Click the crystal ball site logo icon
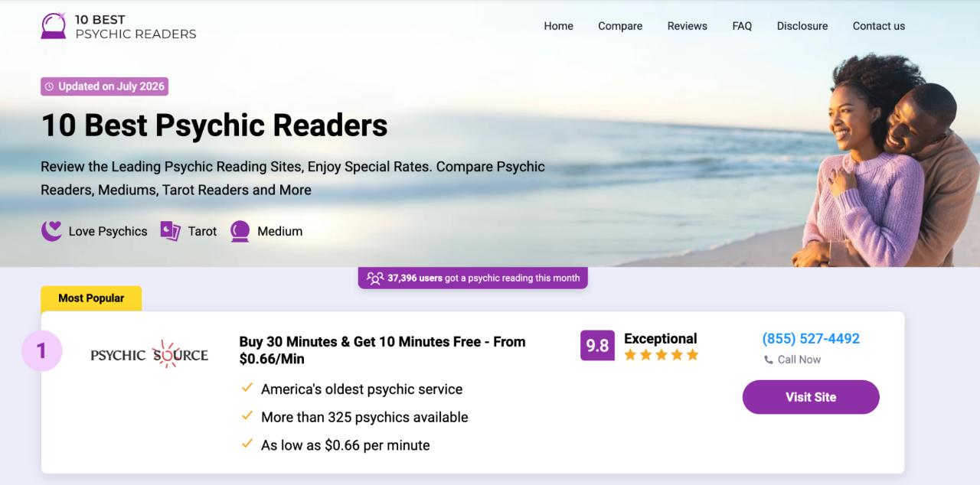This screenshot has height=485, width=980. [x=54, y=25]
